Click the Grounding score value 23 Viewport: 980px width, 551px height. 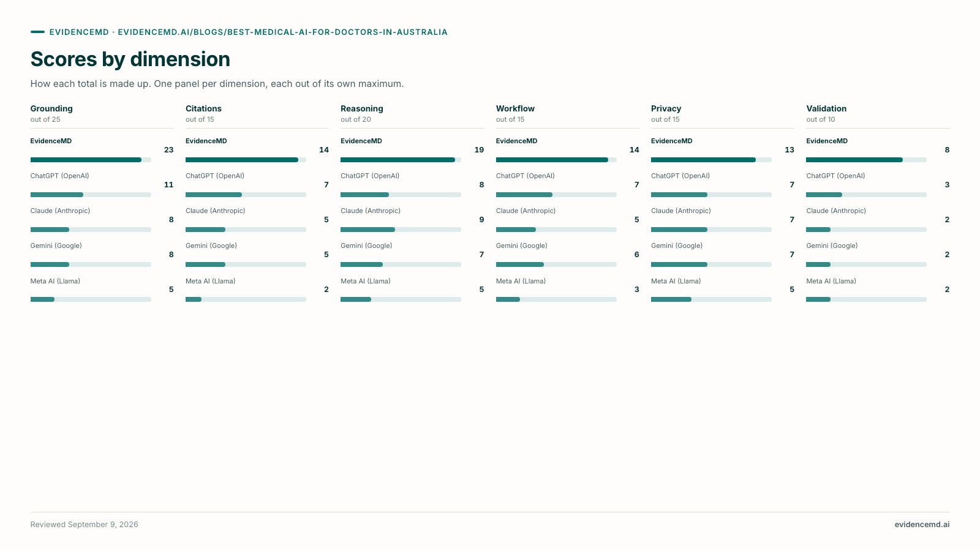point(169,150)
